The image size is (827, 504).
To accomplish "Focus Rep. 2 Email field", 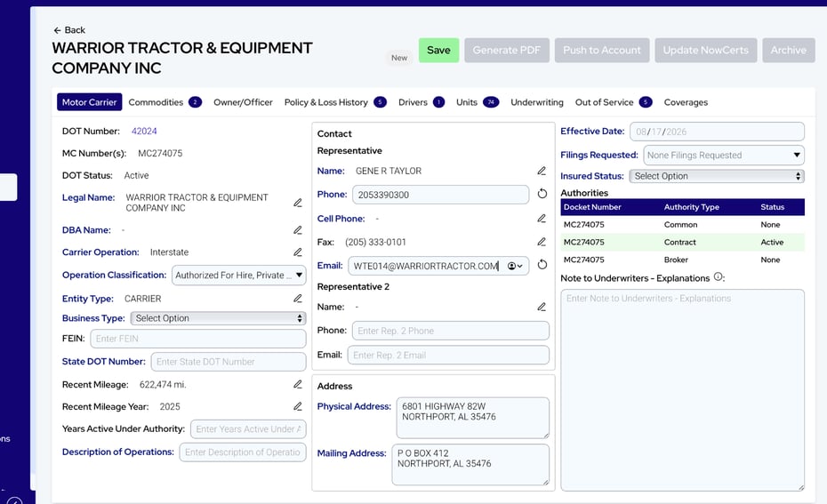I will (x=448, y=356).
